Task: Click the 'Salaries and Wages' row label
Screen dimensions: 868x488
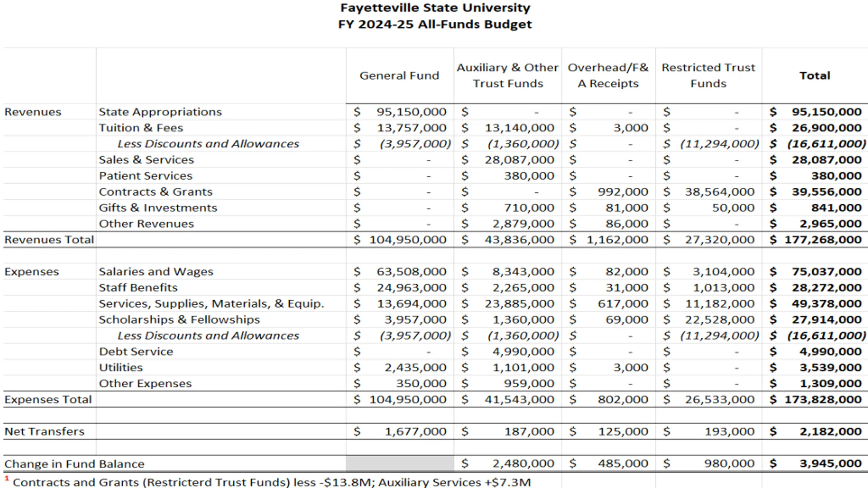Action: (x=156, y=272)
